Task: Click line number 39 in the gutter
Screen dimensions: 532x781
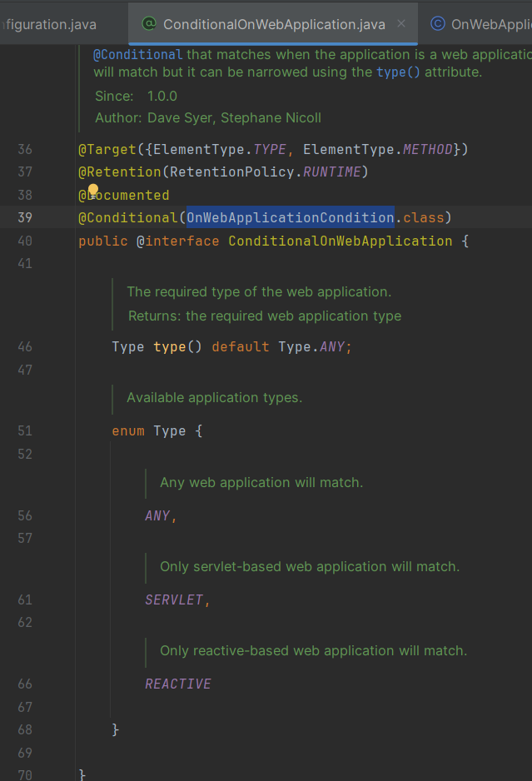Action: (25, 218)
